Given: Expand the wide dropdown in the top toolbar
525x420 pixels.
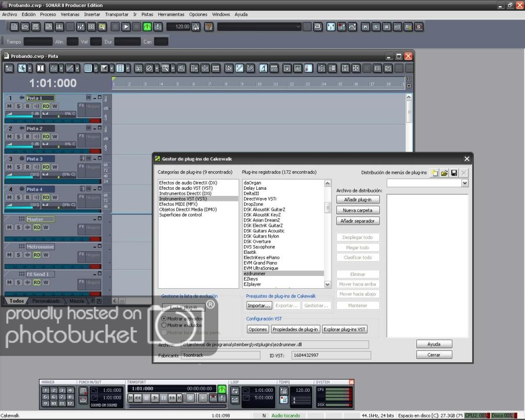Looking at the screenshot, I should 298,27.
